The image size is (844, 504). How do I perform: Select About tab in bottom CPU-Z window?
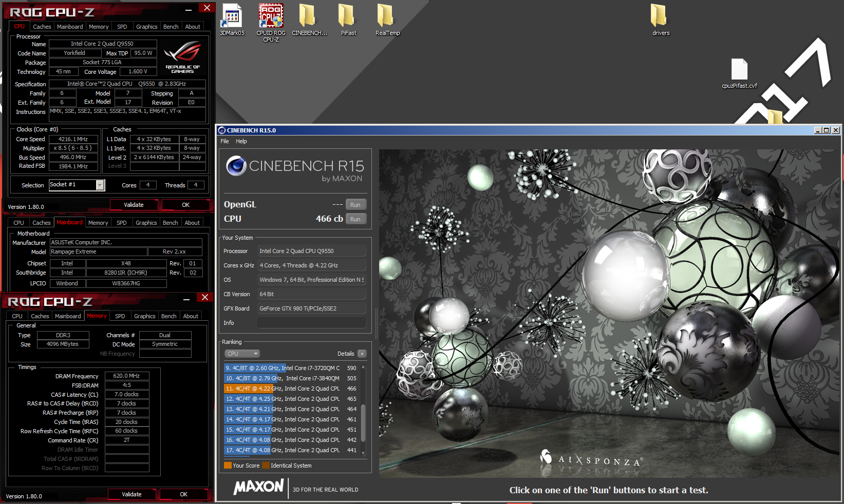pyautogui.click(x=191, y=316)
